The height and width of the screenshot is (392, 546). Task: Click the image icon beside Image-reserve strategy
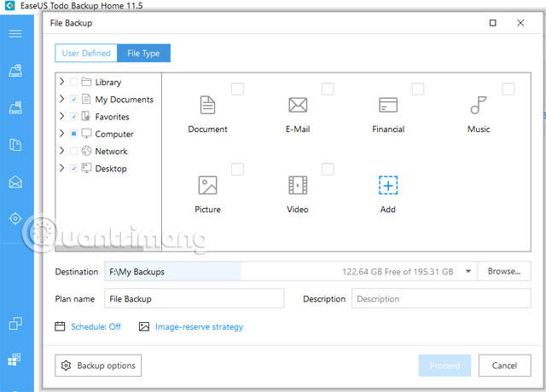(144, 326)
